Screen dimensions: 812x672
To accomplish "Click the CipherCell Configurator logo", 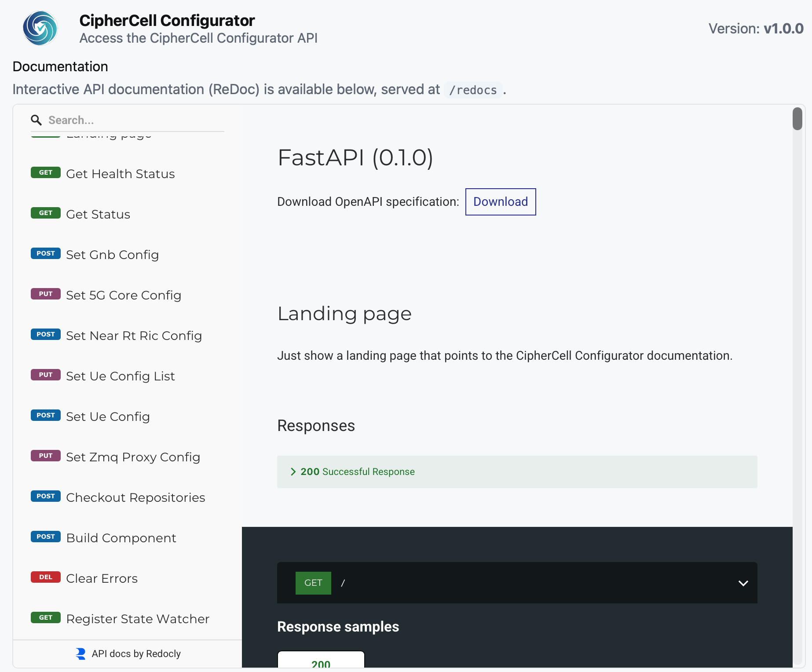I will tap(40, 28).
